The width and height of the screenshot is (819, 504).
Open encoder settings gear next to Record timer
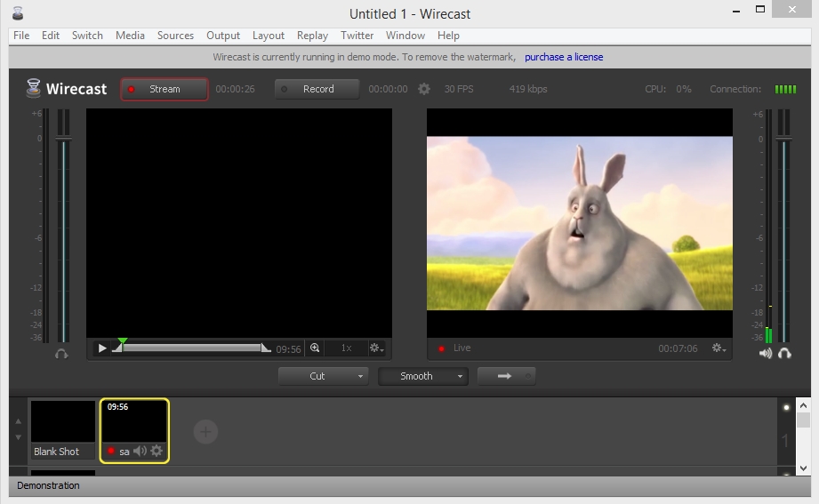(424, 89)
